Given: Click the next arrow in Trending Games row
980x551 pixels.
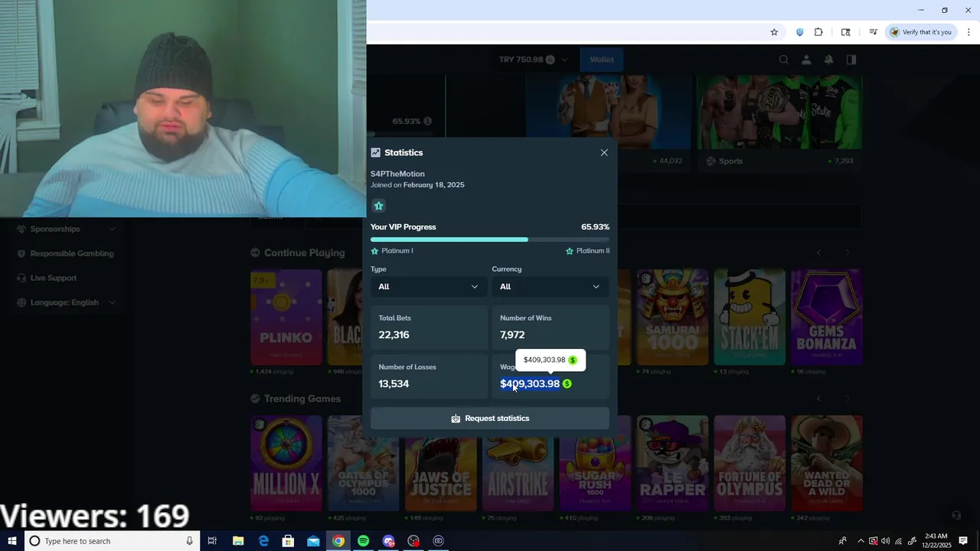Looking at the screenshot, I should point(847,399).
